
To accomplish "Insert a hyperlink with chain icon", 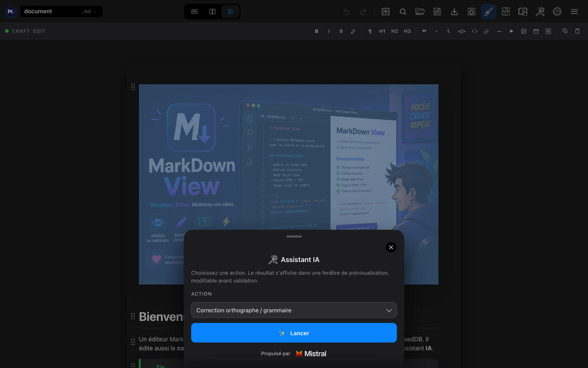I will click(x=487, y=31).
